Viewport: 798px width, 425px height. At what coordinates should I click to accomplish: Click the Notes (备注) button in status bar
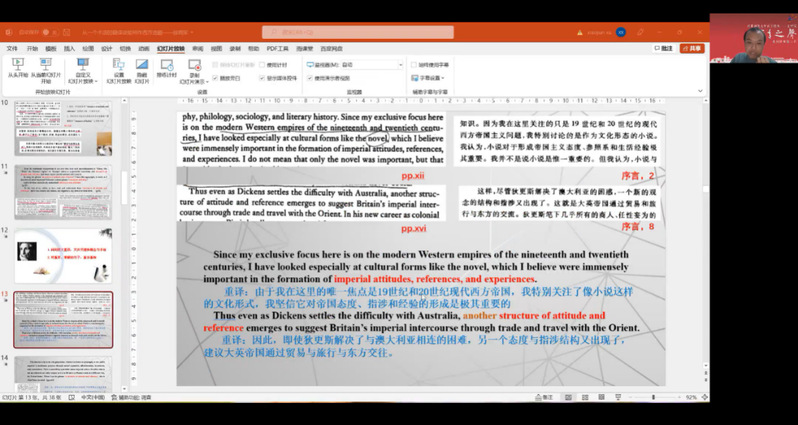tap(544, 397)
